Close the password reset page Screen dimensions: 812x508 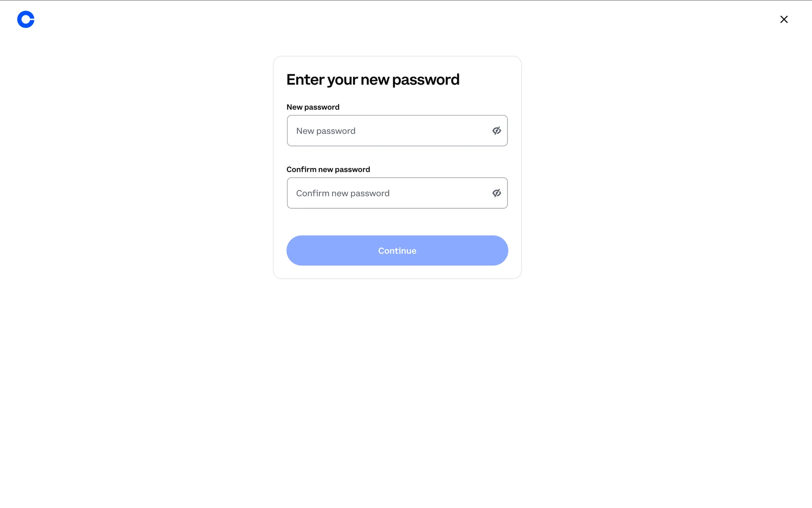(784, 19)
